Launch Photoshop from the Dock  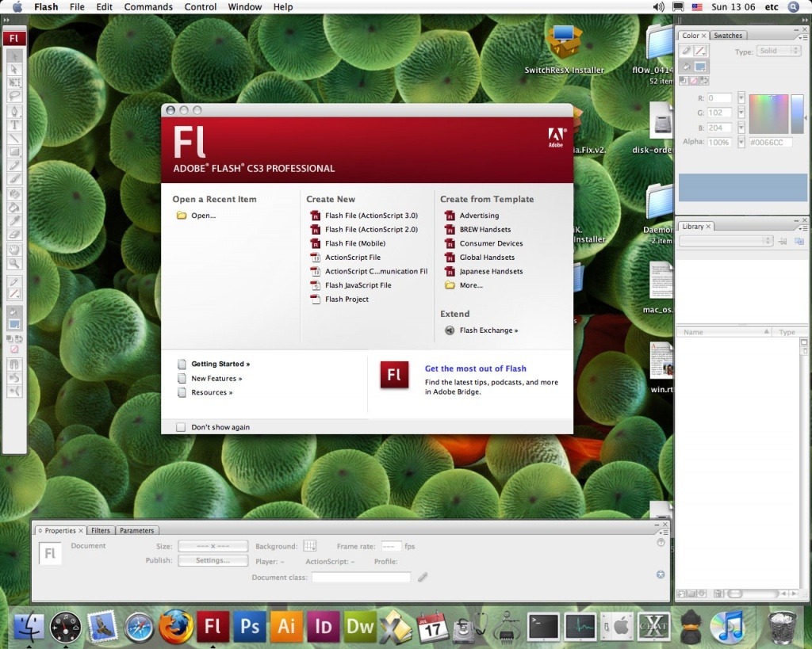coord(250,626)
